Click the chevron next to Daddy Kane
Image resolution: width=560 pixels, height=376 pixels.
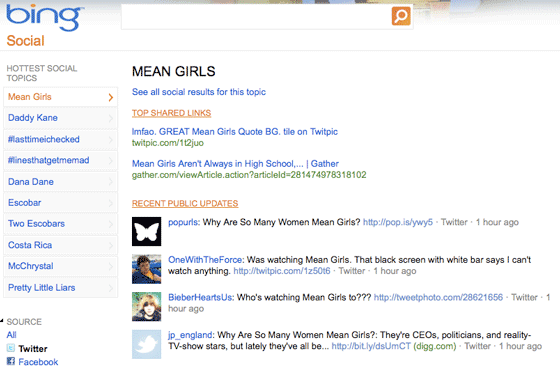[x=111, y=118]
